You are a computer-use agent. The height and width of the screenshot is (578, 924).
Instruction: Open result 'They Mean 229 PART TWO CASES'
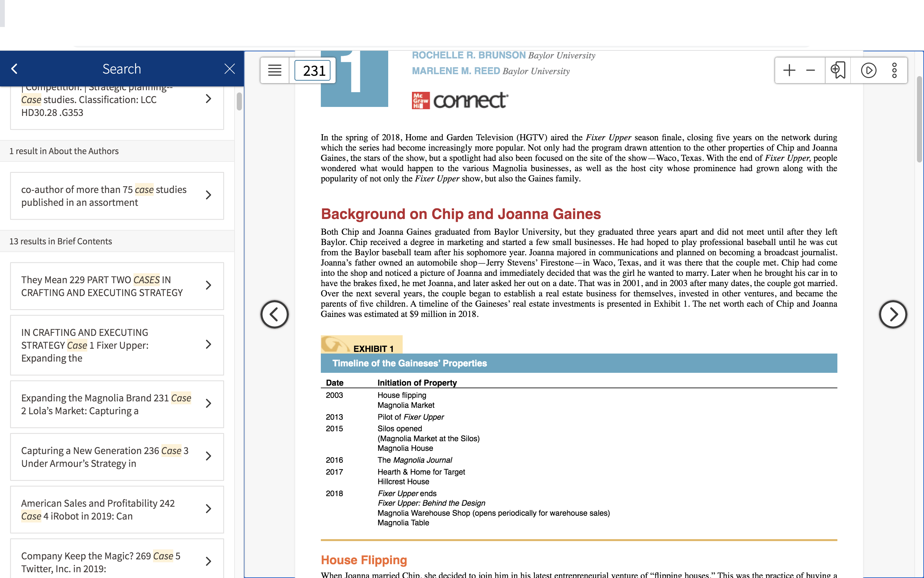point(117,286)
